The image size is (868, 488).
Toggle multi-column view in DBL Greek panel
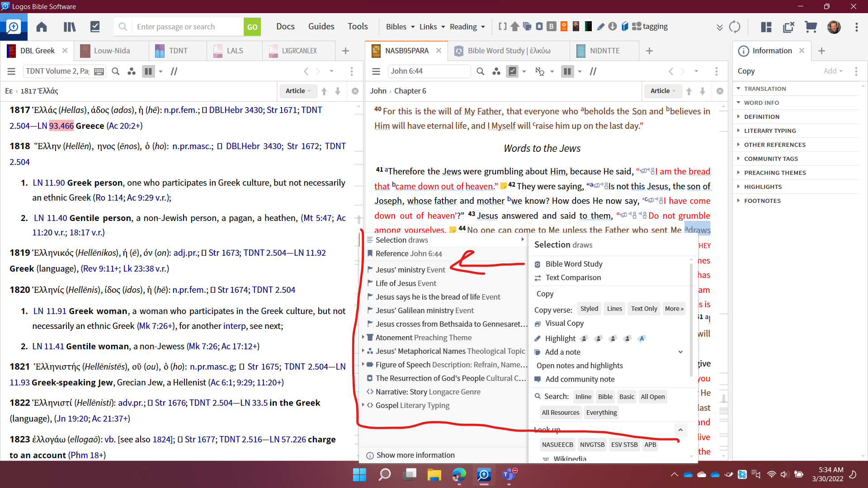click(148, 71)
